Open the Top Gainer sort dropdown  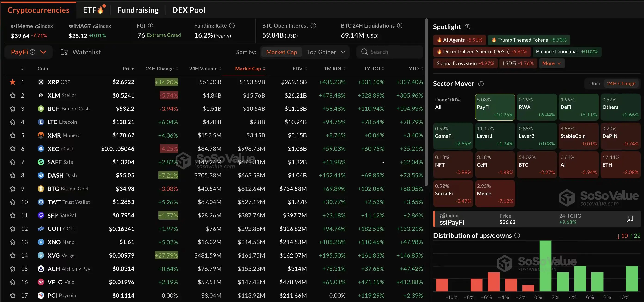coord(326,52)
